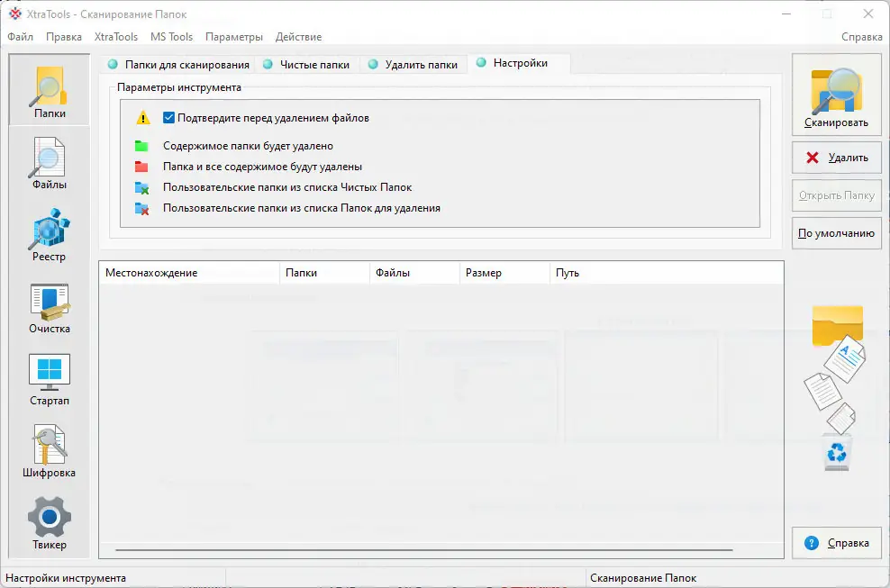This screenshot has height=588, width=890.
Task: Click status bar text Сканирование Папок
Action: (x=643, y=578)
